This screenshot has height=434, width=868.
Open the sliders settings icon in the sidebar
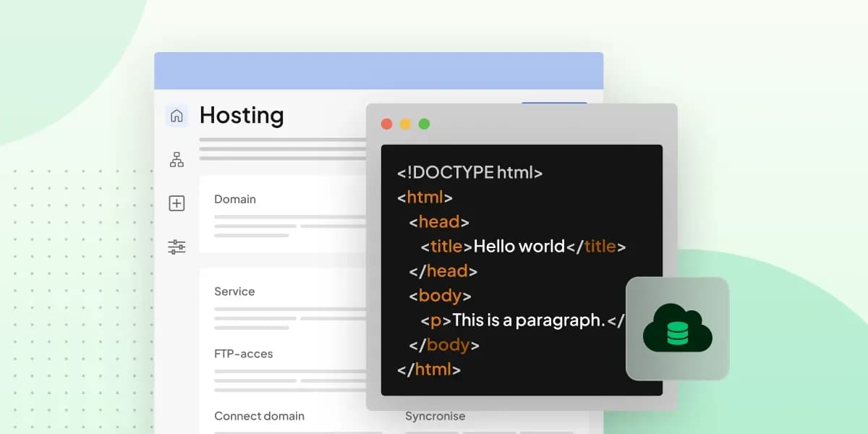point(176,247)
